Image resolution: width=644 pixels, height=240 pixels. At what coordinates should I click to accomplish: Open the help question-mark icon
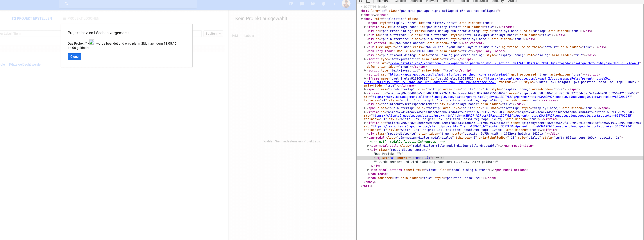[x=313, y=4]
